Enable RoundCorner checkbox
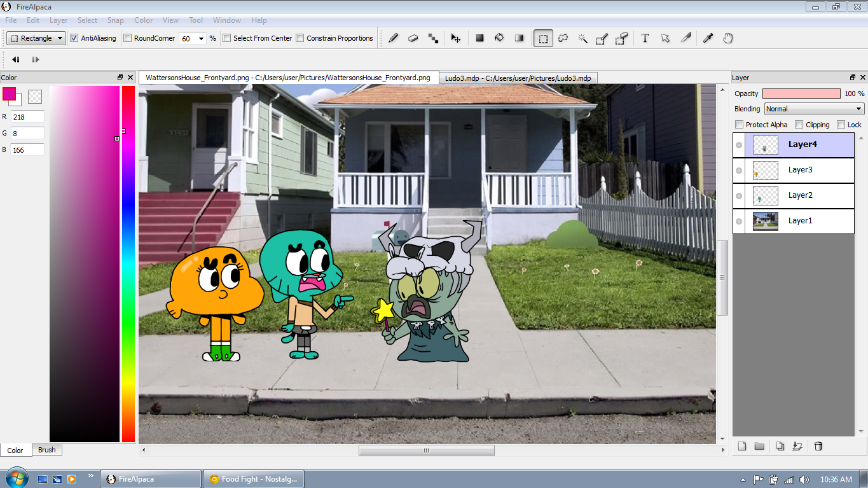 [127, 38]
